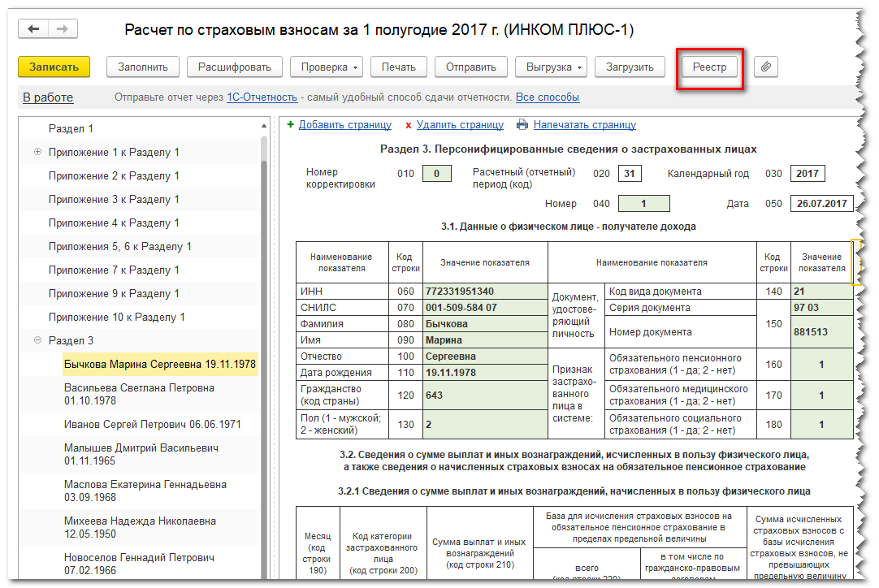Click the СНИЛС value 001-509-584 07
The image size is (879, 588).
485,307
